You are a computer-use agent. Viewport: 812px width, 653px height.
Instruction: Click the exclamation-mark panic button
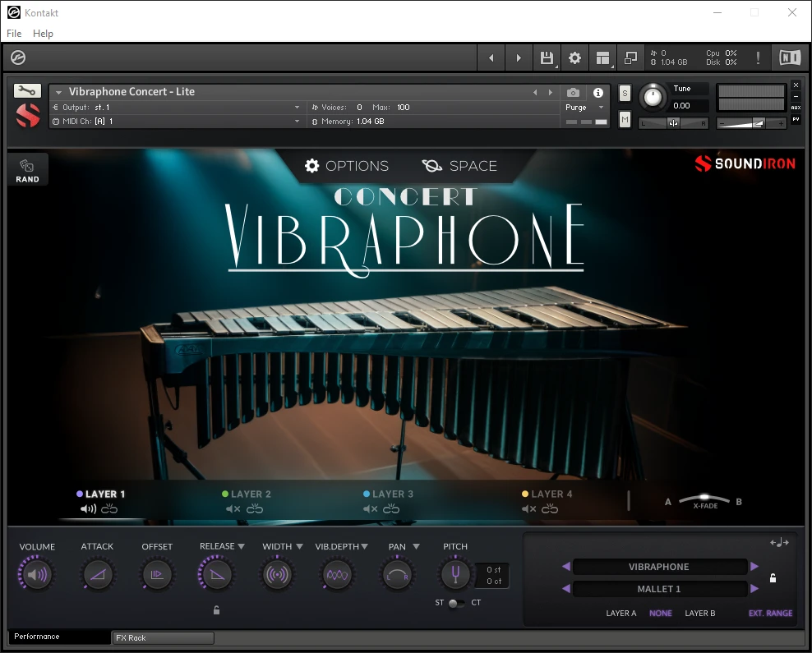[x=758, y=58]
